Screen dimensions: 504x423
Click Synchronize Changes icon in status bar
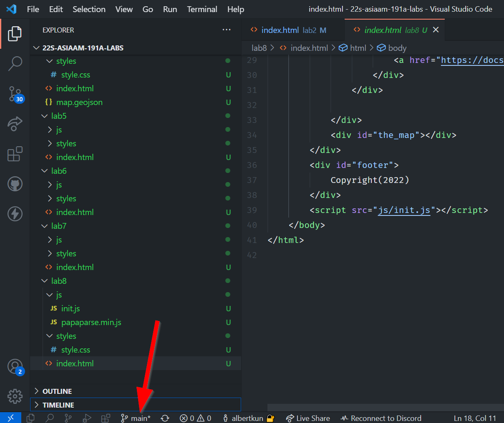165,418
